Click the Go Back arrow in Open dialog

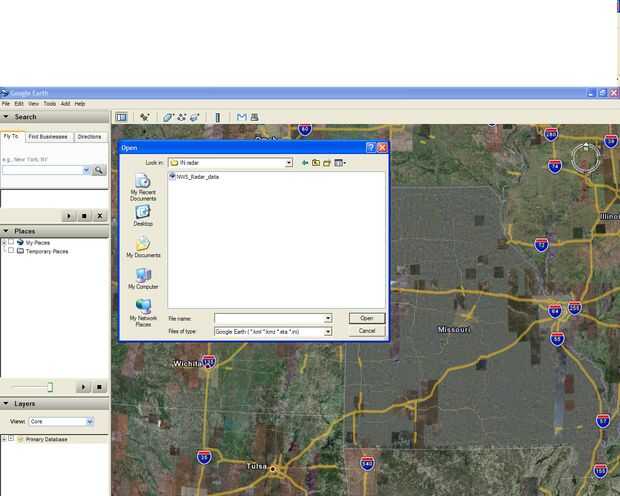point(305,163)
